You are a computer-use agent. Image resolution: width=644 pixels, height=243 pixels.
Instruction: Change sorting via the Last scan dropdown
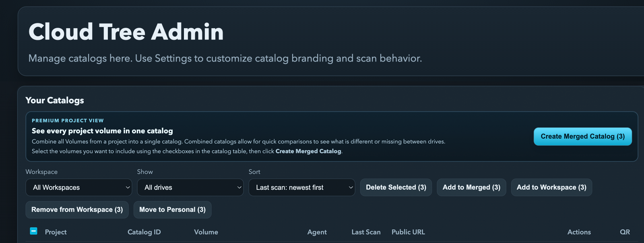[x=301, y=187]
